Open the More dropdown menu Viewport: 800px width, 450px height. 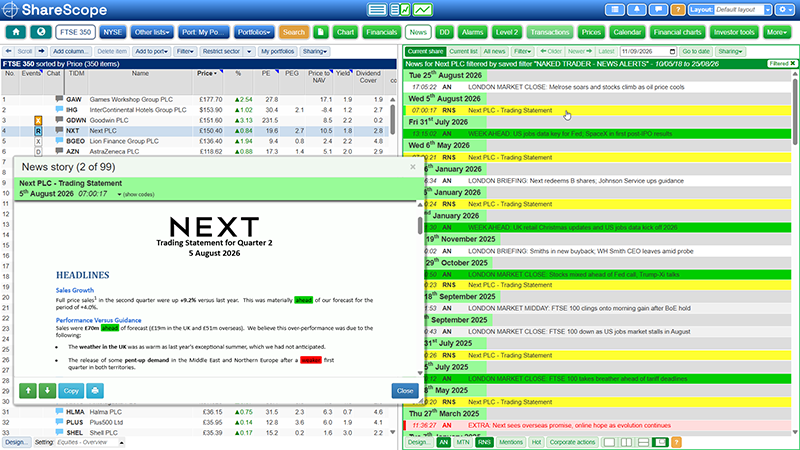coord(777,32)
